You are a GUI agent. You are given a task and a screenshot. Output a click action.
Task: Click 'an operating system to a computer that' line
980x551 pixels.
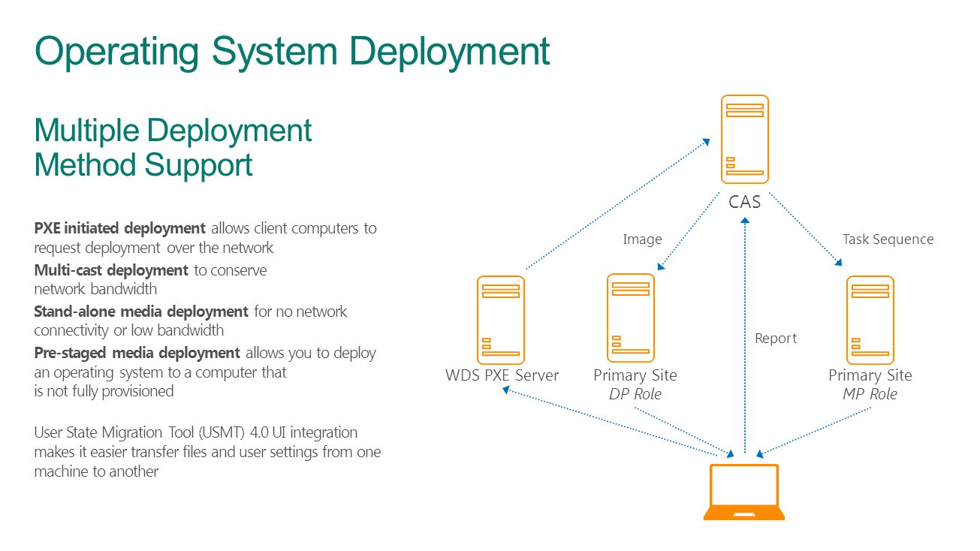coord(161,372)
